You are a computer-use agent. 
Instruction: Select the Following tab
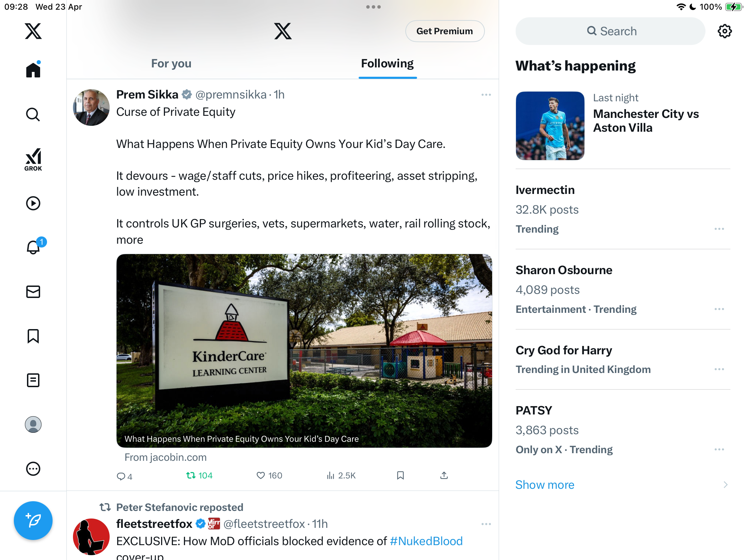387,64
